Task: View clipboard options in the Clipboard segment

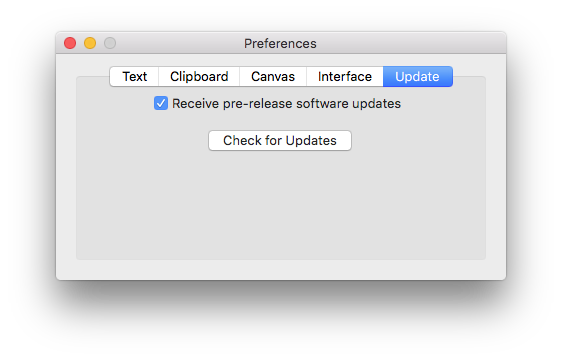Action: tap(199, 76)
